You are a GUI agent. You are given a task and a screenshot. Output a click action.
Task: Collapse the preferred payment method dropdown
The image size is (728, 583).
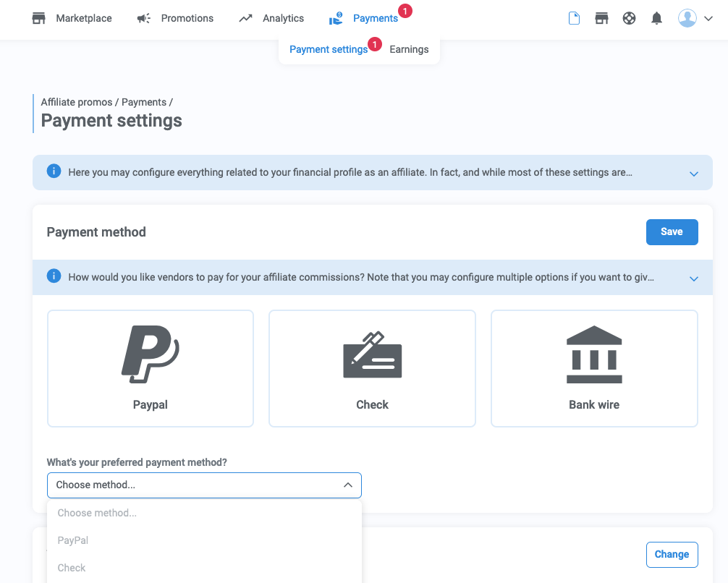point(347,485)
